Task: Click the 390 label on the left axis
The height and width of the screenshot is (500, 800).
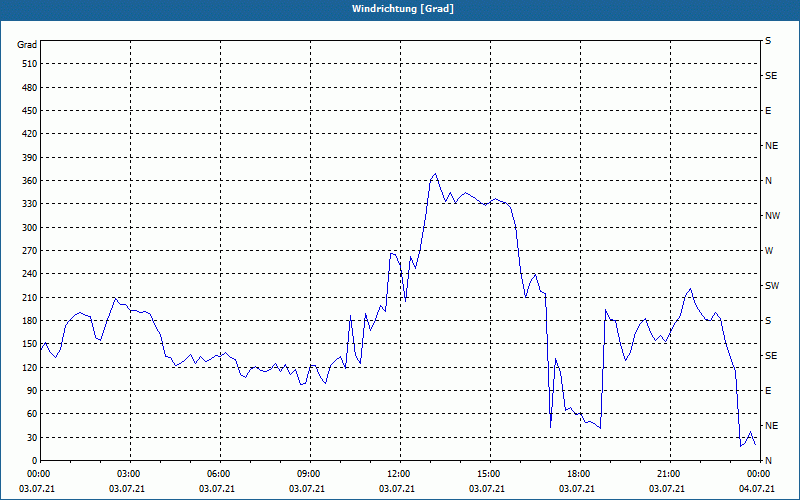Action: 30,157
